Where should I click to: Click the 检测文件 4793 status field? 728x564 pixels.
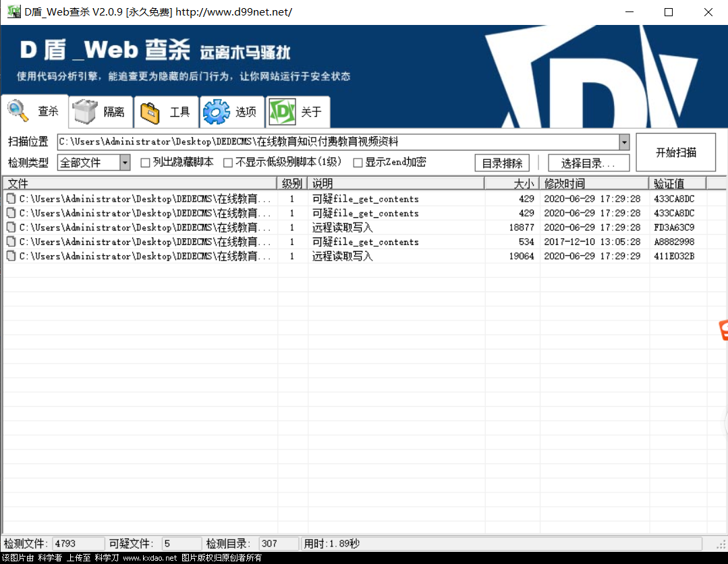[78, 544]
